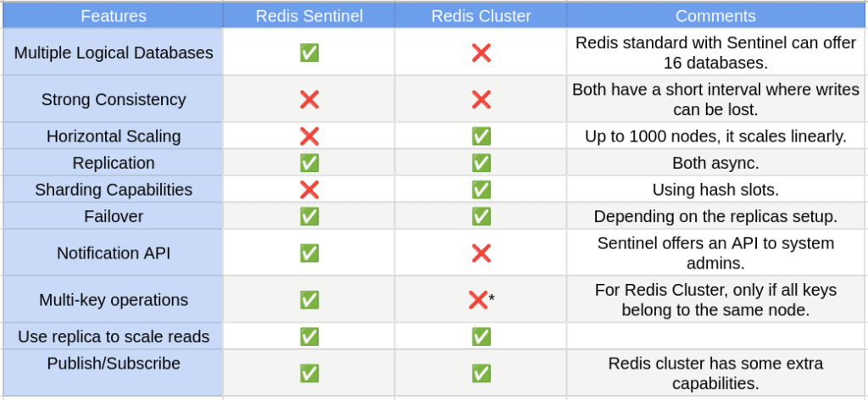This screenshot has height=400, width=868.
Task: Click the red cross for Cluster Multiple Logical Databases
Action: [x=481, y=53]
